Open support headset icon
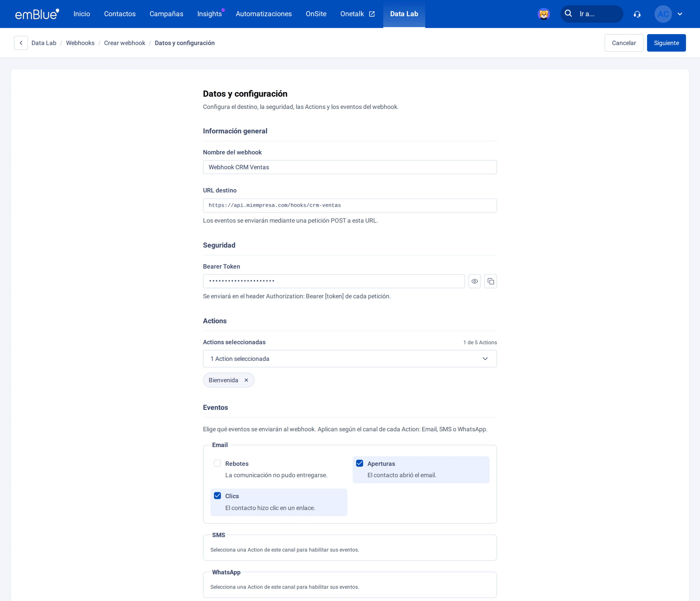This screenshot has width=700, height=601. [x=637, y=14]
